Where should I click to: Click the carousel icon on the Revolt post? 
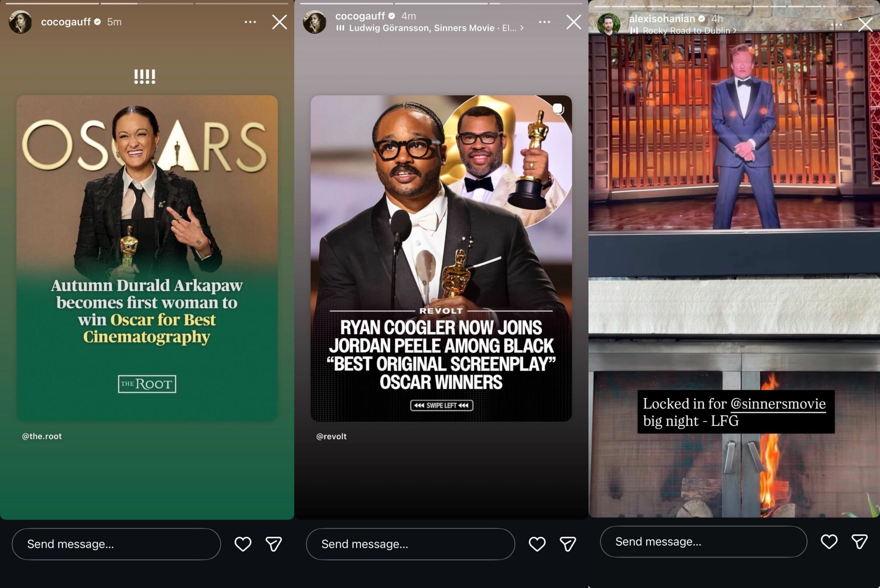click(x=558, y=109)
